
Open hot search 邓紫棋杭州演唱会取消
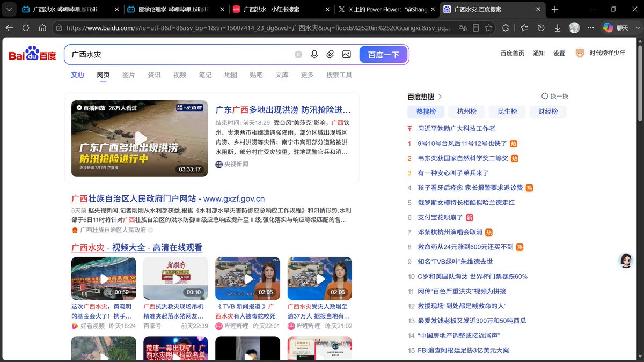(450, 232)
